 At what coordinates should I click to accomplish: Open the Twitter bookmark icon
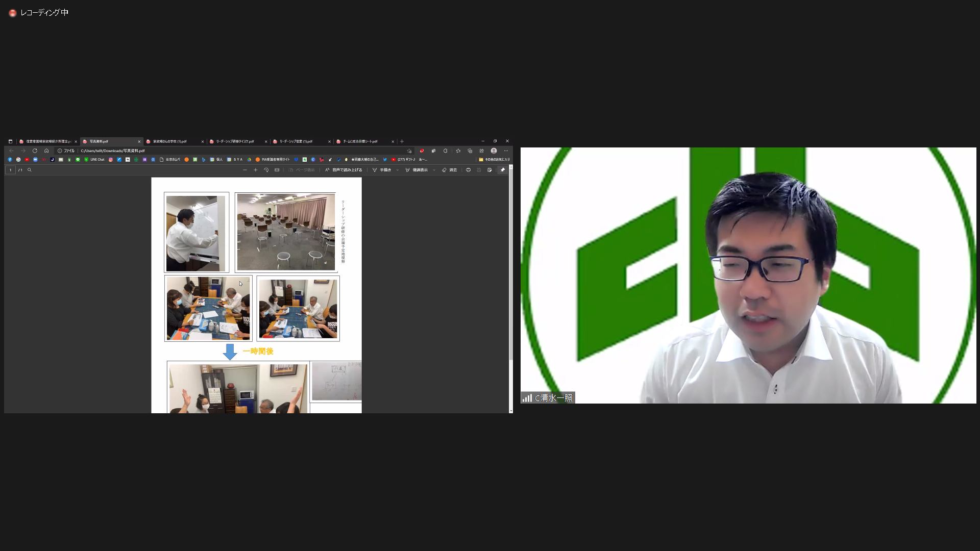[x=385, y=160]
